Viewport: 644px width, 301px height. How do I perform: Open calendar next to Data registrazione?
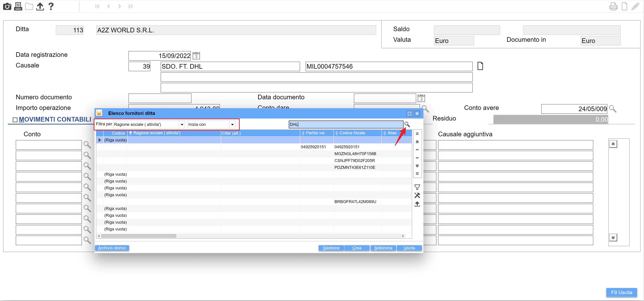pos(196,56)
